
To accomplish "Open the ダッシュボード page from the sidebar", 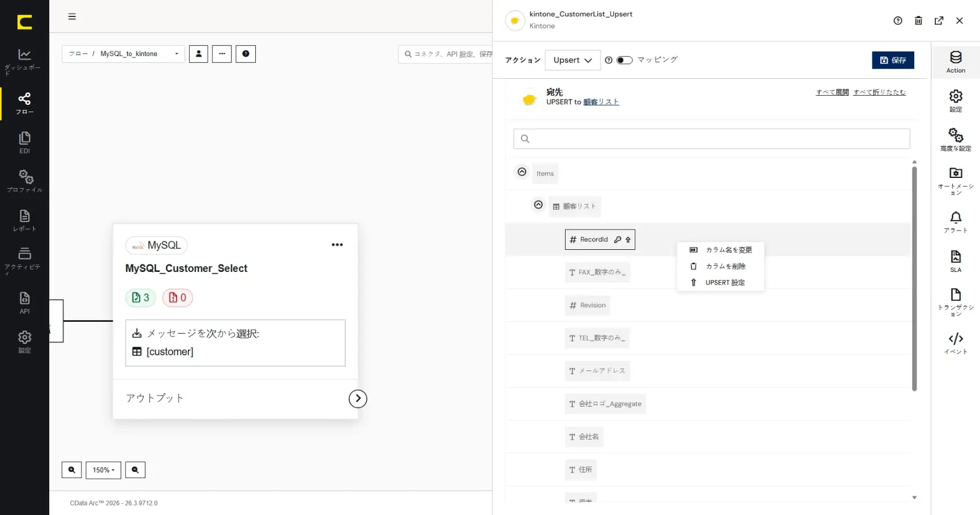I will [x=24, y=62].
